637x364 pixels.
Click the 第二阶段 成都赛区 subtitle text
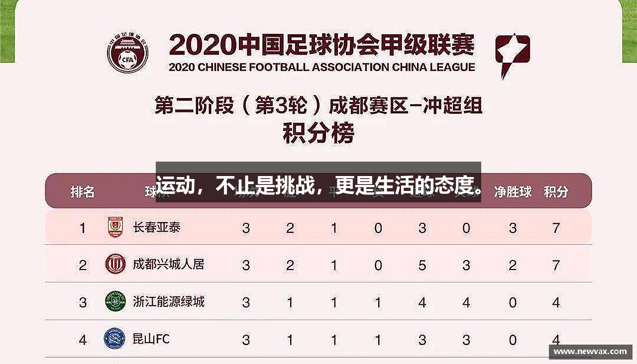[x=318, y=105]
